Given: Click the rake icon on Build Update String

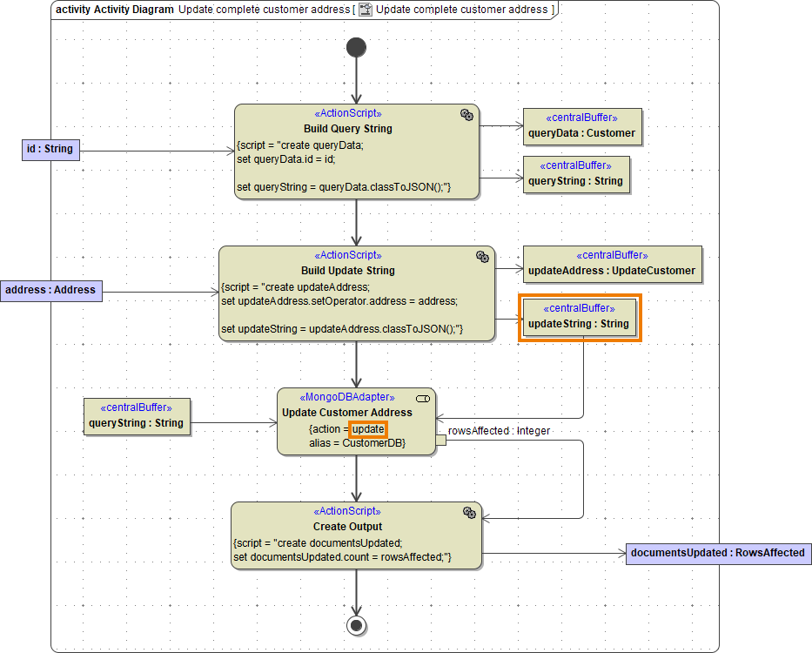Looking at the screenshot, I should coord(480,256).
